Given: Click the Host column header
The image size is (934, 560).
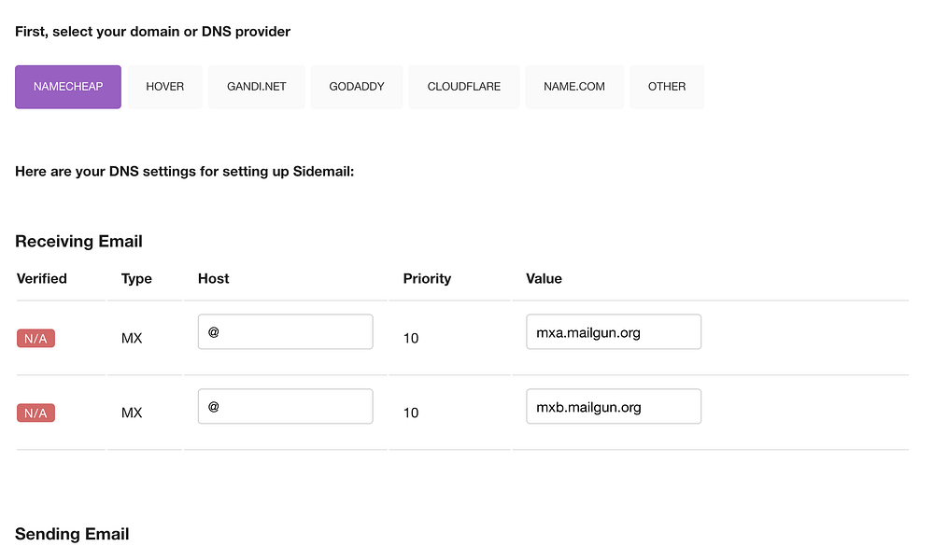Looking at the screenshot, I should pos(214,279).
